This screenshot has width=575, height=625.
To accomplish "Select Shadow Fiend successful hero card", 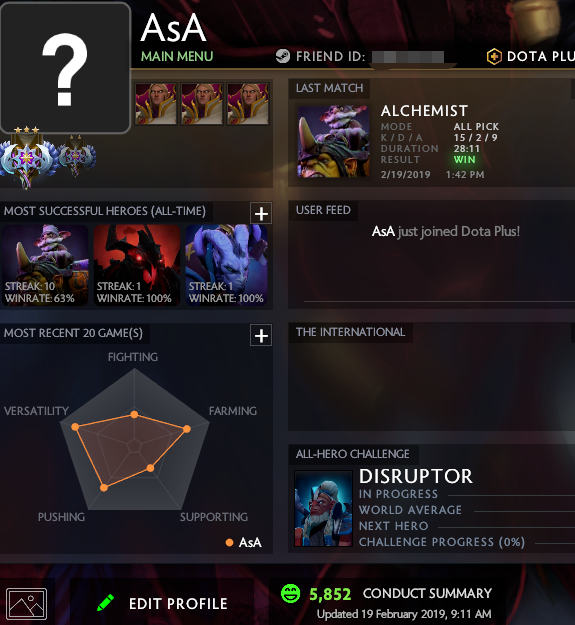I will point(137,265).
